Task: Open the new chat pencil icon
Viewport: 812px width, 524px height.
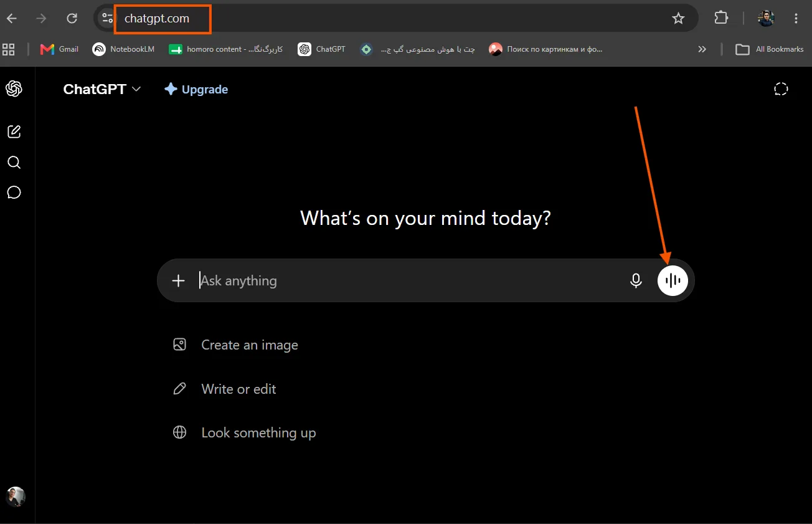Action: (x=14, y=131)
